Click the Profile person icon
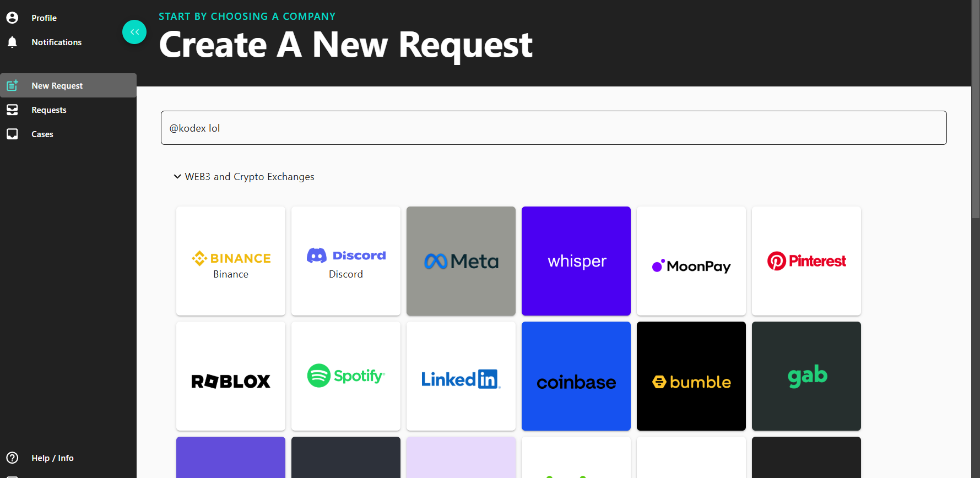 [12, 18]
